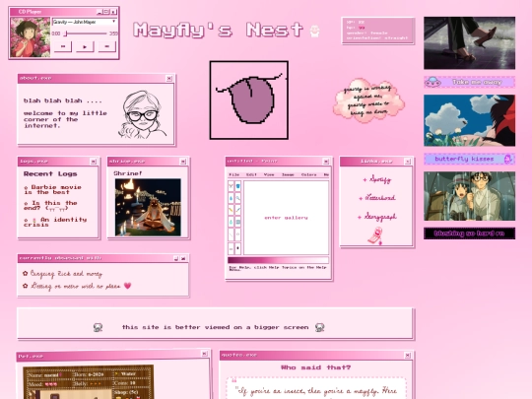Select the black ellipse tool in Paint

pyautogui.click(x=237, y=248)
